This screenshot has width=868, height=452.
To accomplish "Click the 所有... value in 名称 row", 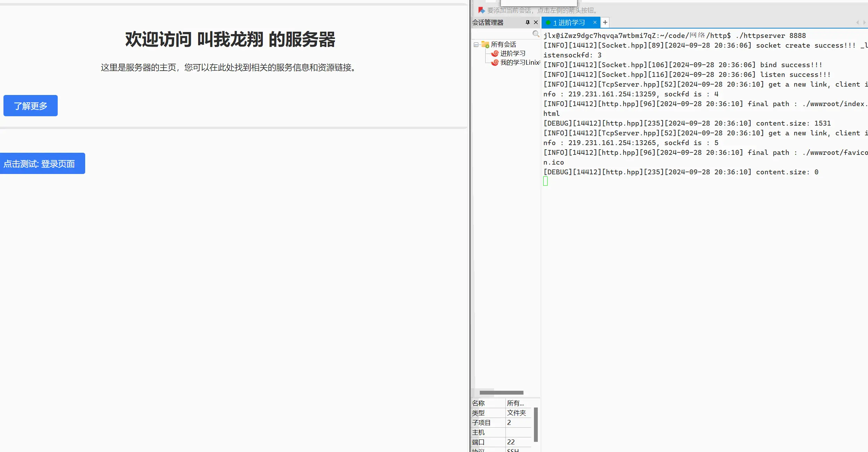I will coord(518,403).
